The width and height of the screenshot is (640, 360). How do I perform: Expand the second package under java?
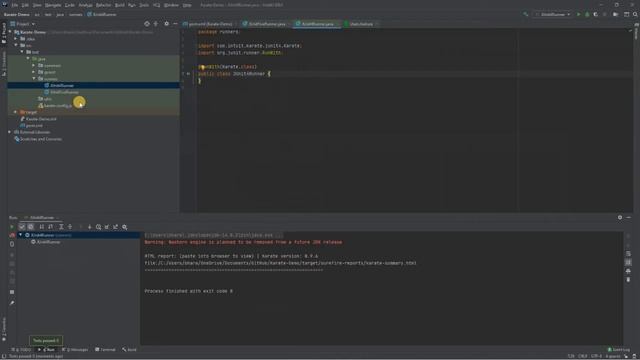(34, 72)
